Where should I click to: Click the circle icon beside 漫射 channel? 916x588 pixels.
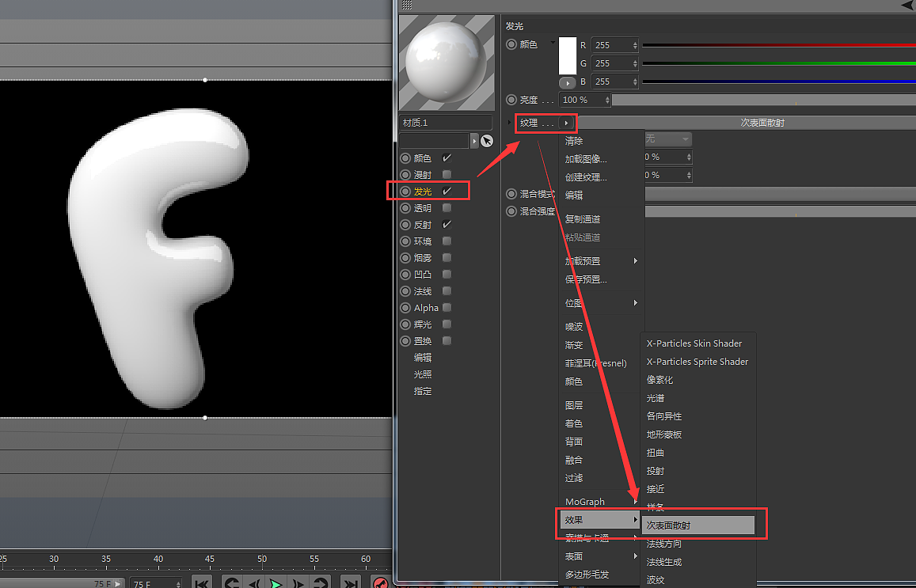click(405, 175)
